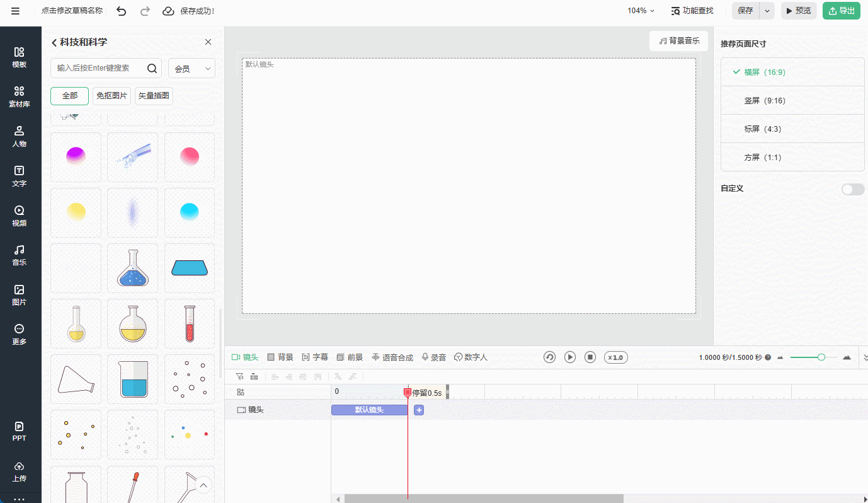
Task: Open the 会员 filter dropdown
Action: tap(191, 68)
